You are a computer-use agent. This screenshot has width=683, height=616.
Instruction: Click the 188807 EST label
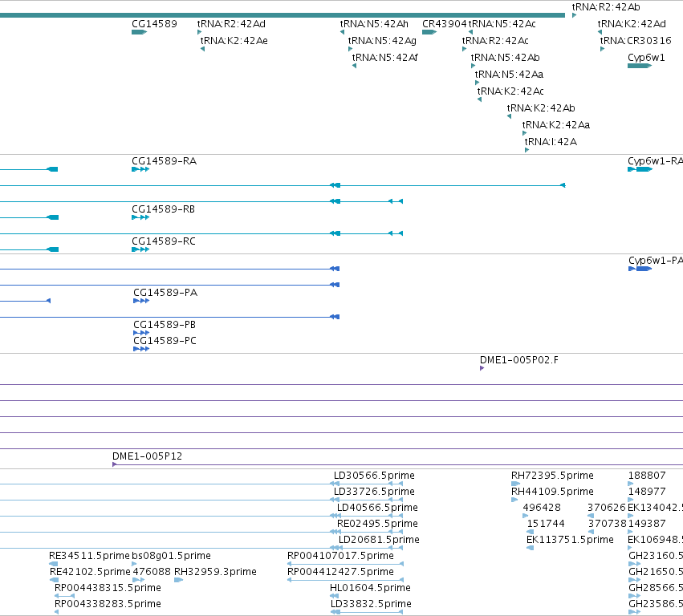[647, 476]
